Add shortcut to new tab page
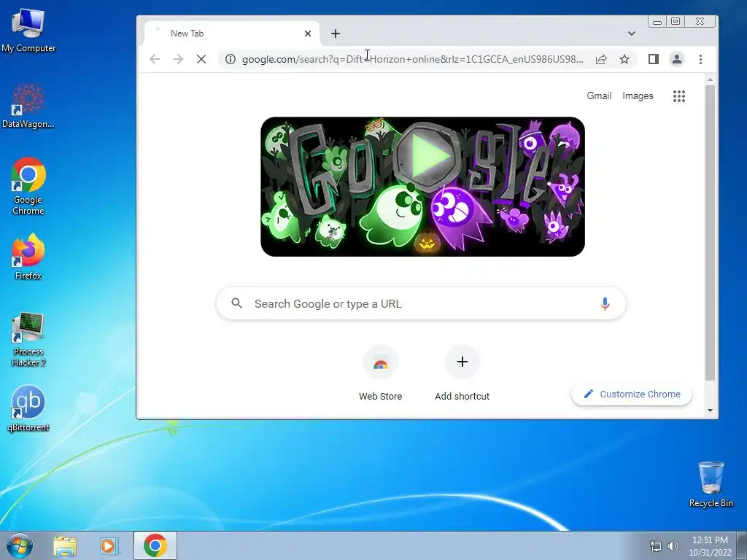The height and width of the screenshot is (560, 747). [x=462, y=374]
